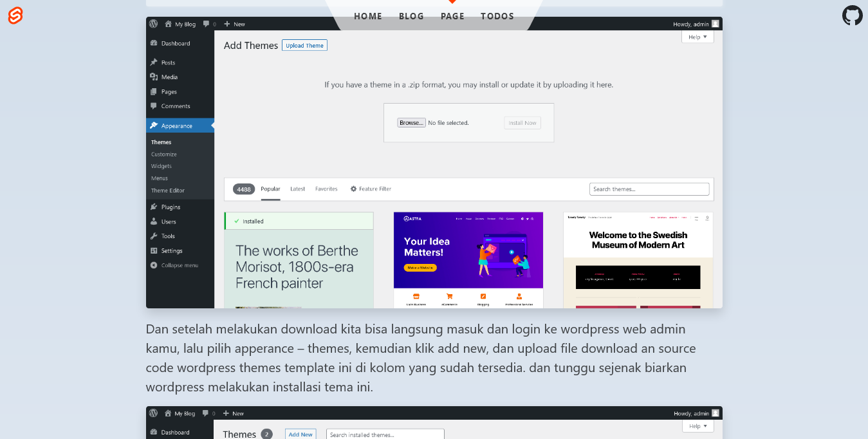Switch to the Favorites tab

coord(326,189)
